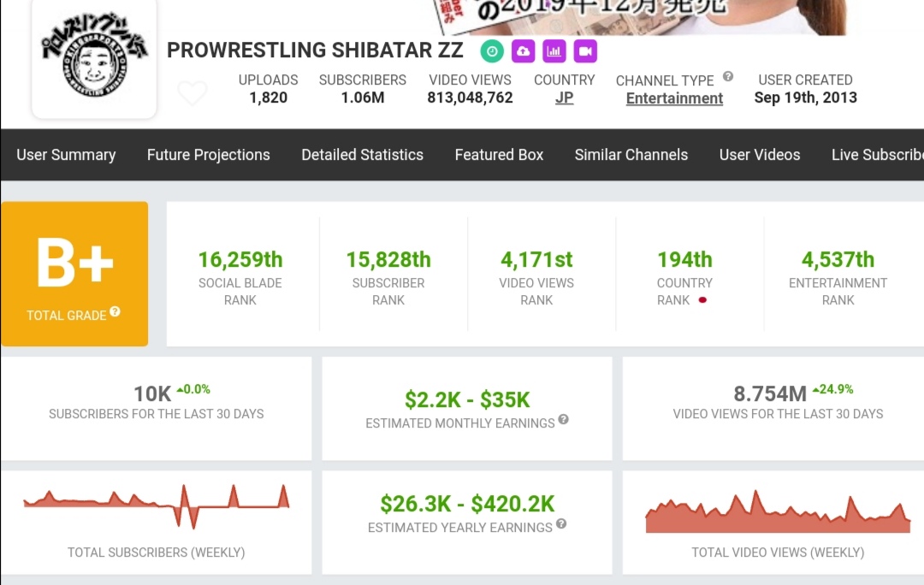Open the Total Grade help question mark
Viewport: 924px width, 585px height.
tap(115, 311)
